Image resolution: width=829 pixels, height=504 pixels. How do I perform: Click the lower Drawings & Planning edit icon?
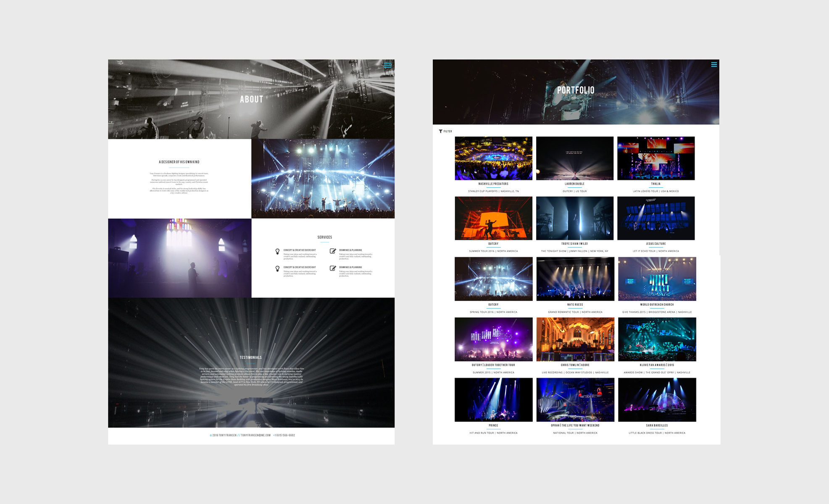pyautogui.click(x=332, y=269)
